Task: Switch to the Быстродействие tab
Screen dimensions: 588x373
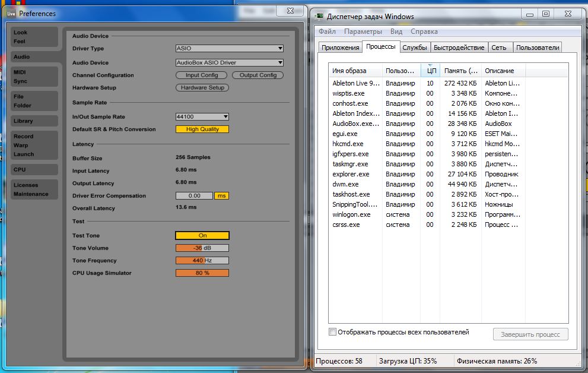Action: (459, 48)
